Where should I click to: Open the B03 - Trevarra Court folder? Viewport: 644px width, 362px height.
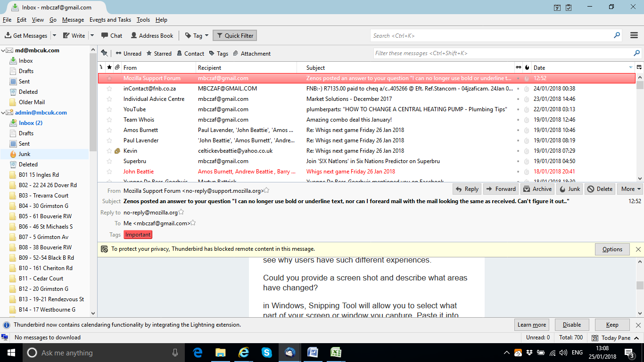pyautogui.click(x=44, y=196)
